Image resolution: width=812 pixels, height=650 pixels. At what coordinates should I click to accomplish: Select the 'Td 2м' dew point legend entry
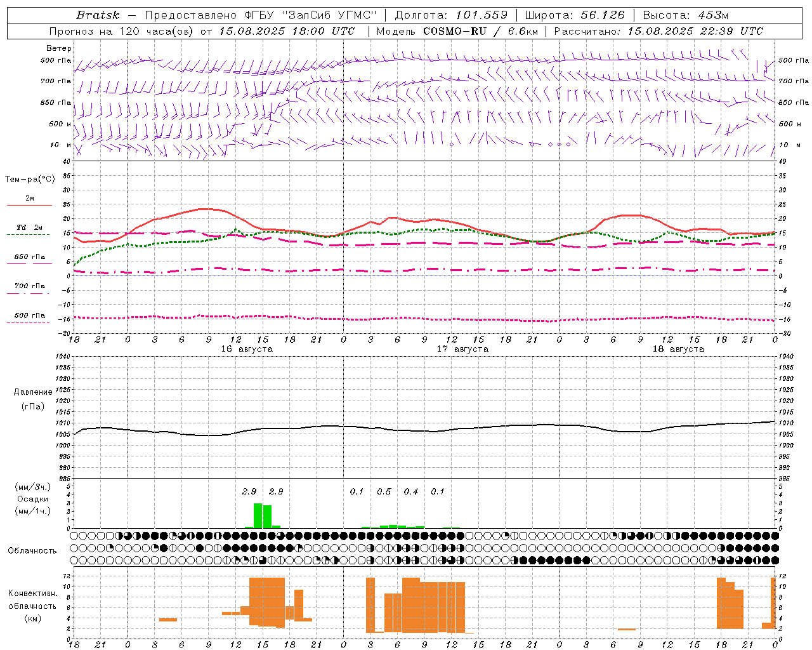pyautogui.click(x=29, y=227)
